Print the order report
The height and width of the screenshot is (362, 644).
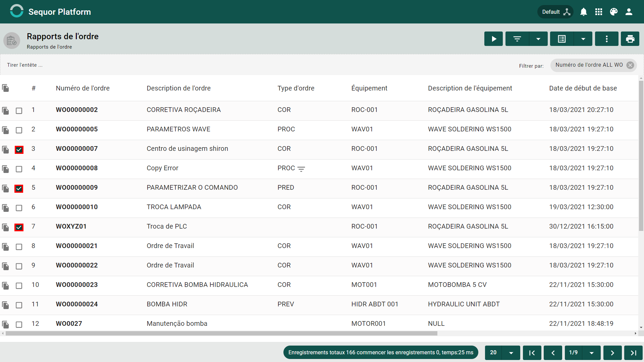(630, 39)
